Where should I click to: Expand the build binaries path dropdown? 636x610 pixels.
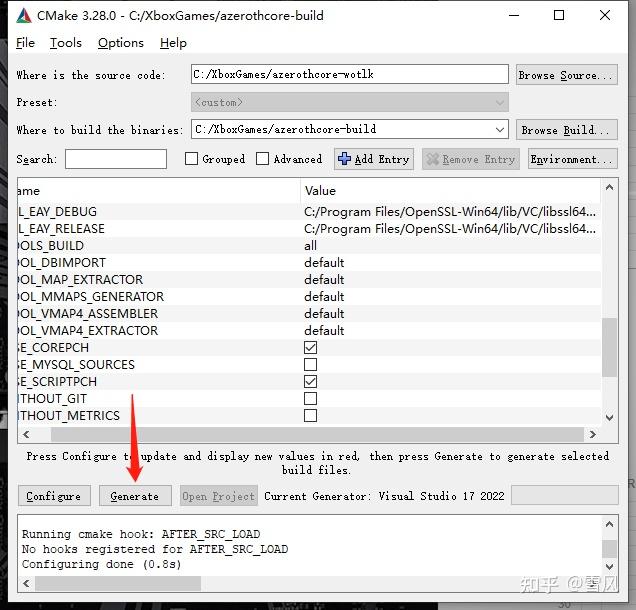pyautogui.click(x=500, y=130)
